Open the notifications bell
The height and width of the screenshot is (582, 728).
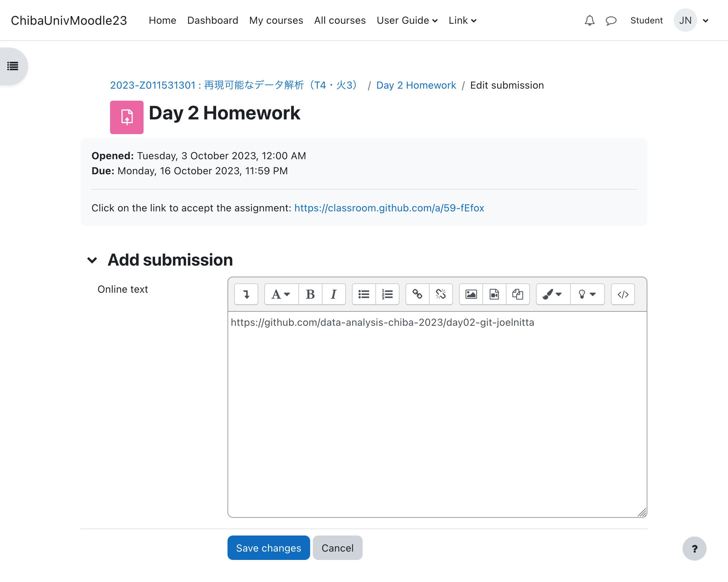pos(589,21)
